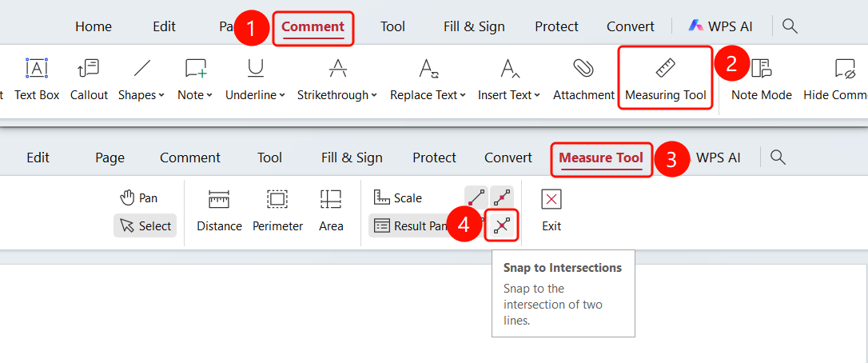Exit the Measure Tool mode

pos(551,211)
